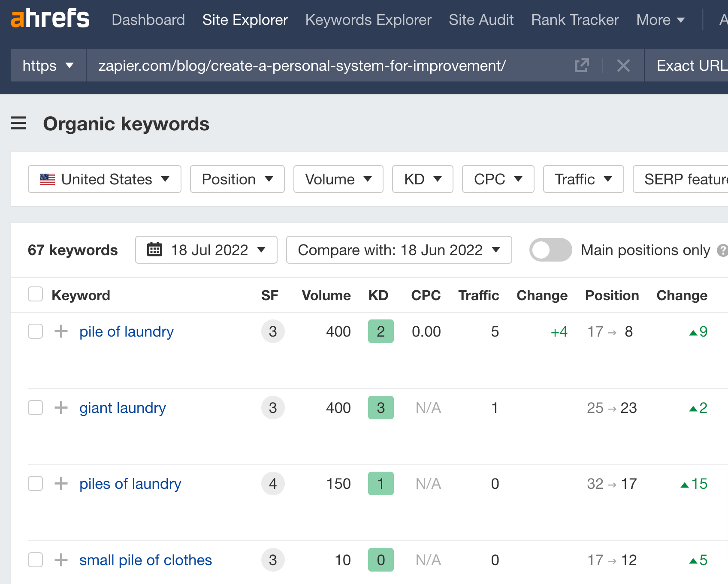Image resolution: width=728 pixels, height=584 pixels.
Task: Add 'pile of laundry' with the plus icon
Action: pos(60,331)
